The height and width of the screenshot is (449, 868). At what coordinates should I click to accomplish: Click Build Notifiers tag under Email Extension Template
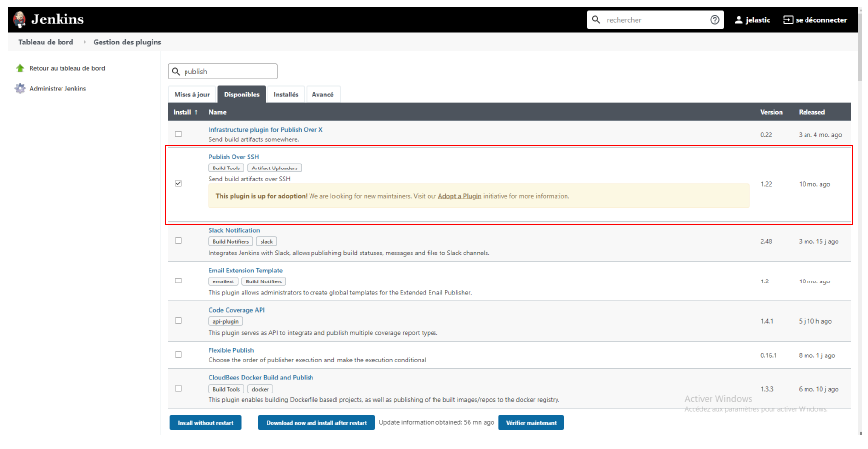click(x=264, y=281)
